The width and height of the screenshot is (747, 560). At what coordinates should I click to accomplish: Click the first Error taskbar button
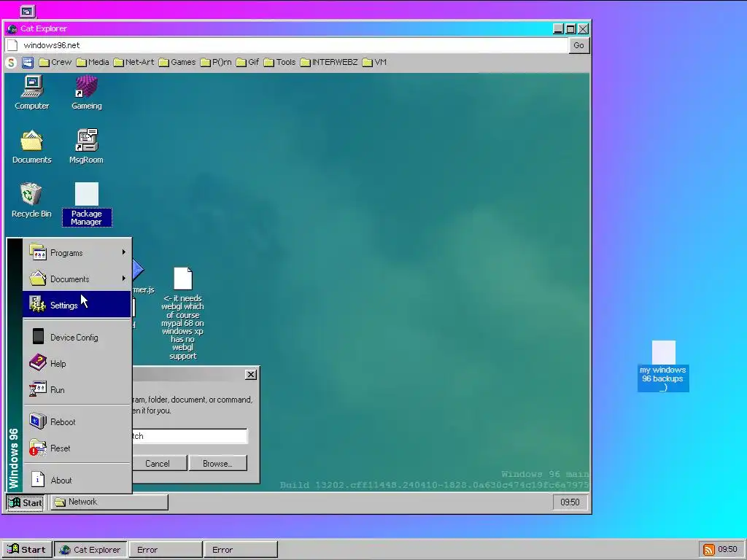point(166,550)
